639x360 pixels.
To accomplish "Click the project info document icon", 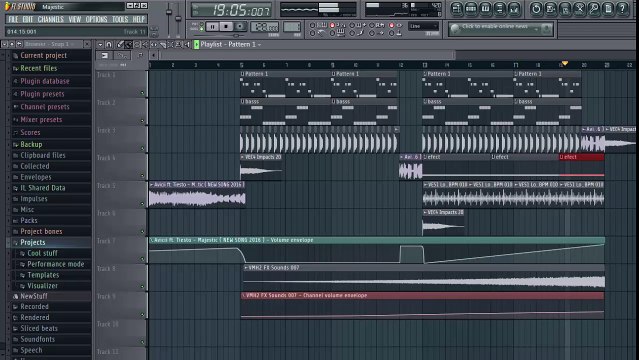I will [x=608, y=9].
